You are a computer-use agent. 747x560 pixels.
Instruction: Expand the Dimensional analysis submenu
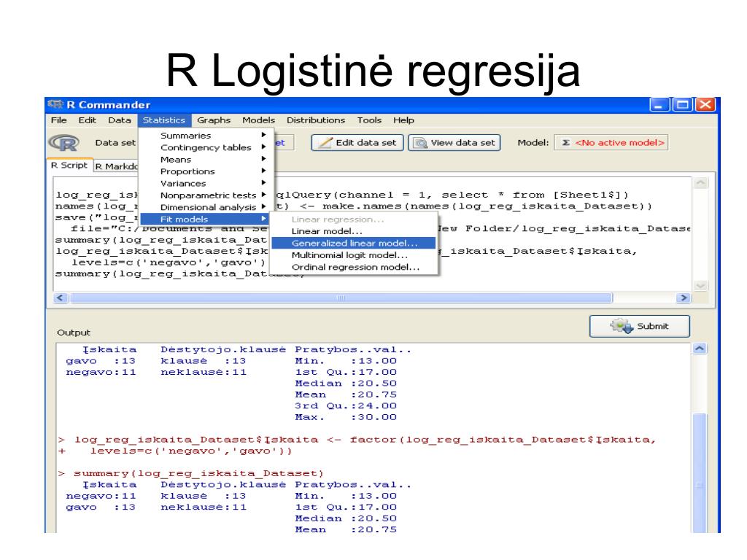coord(206,207)
